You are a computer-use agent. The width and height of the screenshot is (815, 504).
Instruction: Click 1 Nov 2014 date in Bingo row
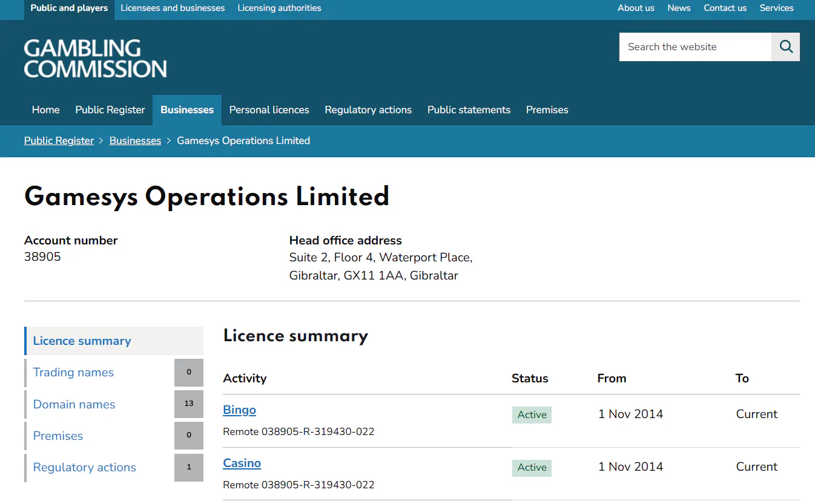(x=630, y=414)
